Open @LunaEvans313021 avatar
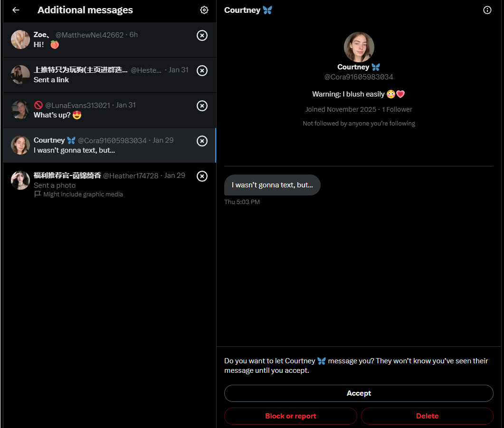 click(20, 110)
